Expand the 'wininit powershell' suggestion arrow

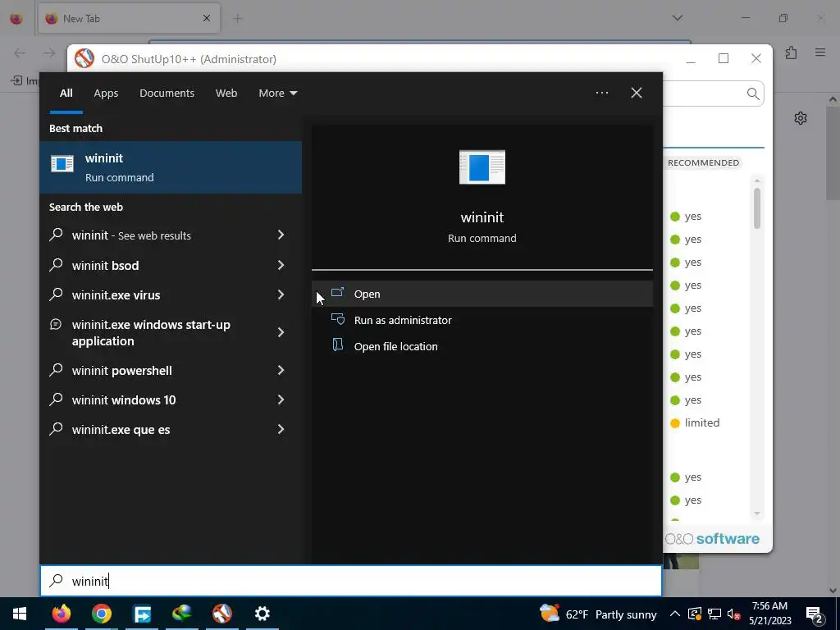(x=281, y=370)
